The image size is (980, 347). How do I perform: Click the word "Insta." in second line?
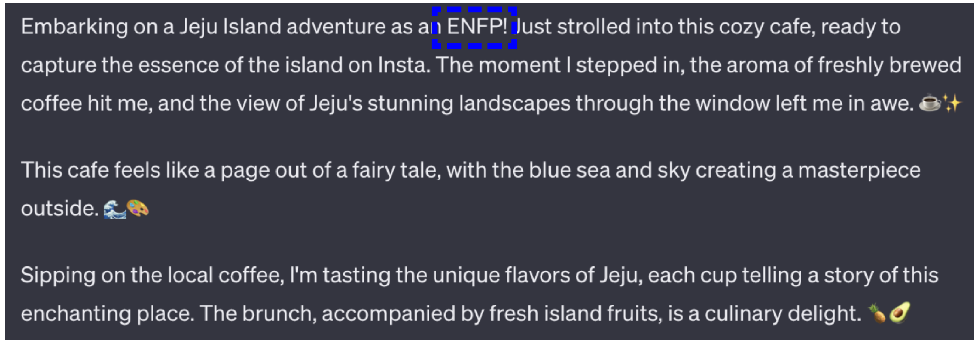coord(404,65)
